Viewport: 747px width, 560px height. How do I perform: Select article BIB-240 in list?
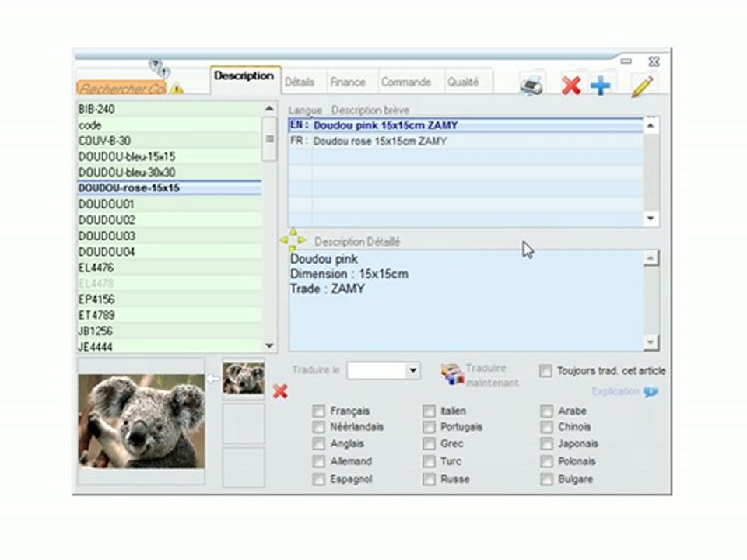(x=169, y=109)
